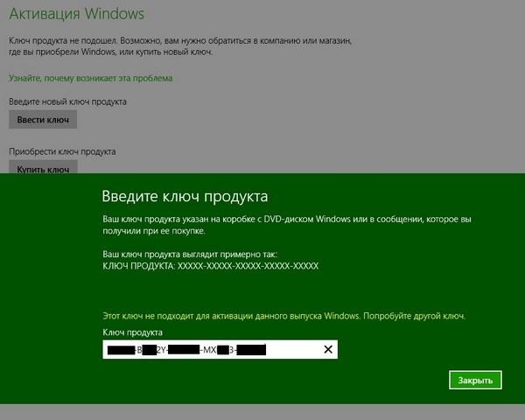Click the Введите ключ продукта dialog title
Image resolution: width=525 pixels, height=420 pixels.
(185, 196)
